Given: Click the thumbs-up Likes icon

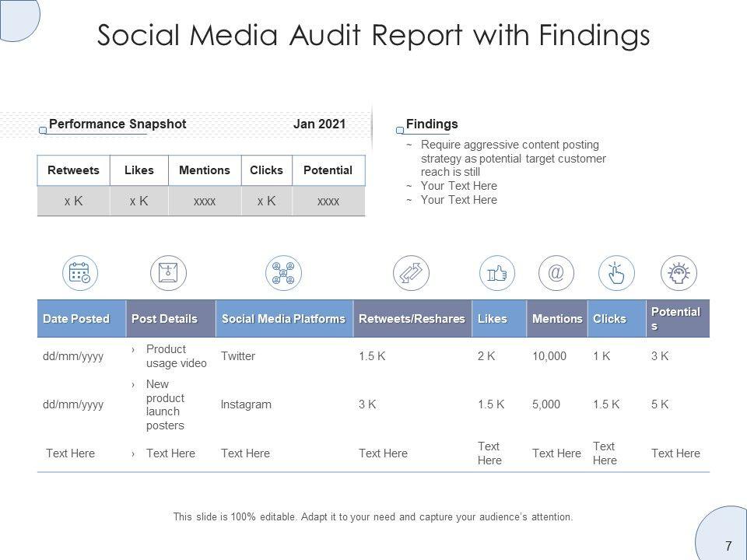Looking at the screenshot, I should pyautogui.click(x=496, y=274).
